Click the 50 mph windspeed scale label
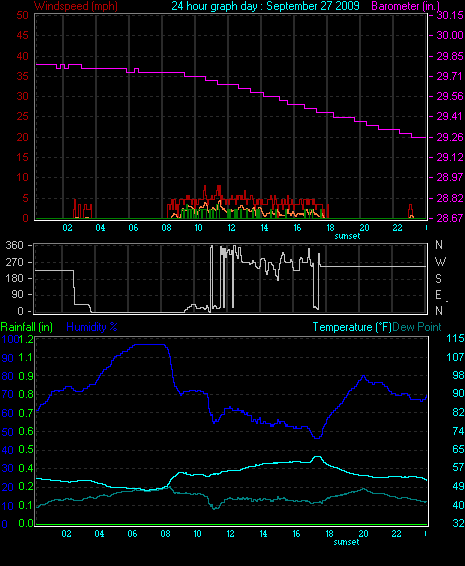The width and height of the screenshot is (465, 566). pos(22,15)
